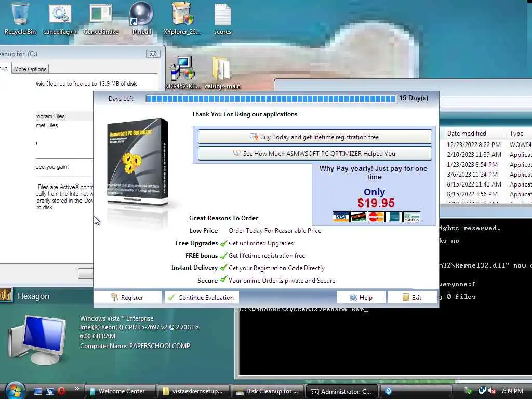Click the Visa payment card icon
The height and width of the screenshot is (399, 532).
(x=341, y=217)
